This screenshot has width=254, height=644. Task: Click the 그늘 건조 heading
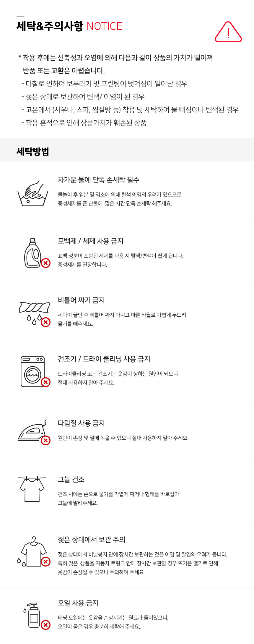[71, 479]
